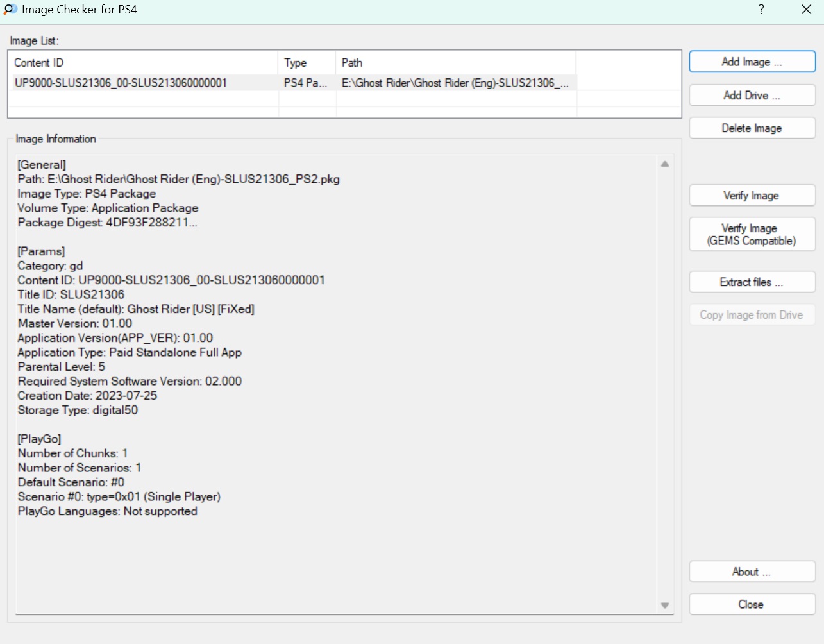This screenshot has width=824, height=644.
Task: Click the [Params] section heading
Action: [x=41, y=251]
